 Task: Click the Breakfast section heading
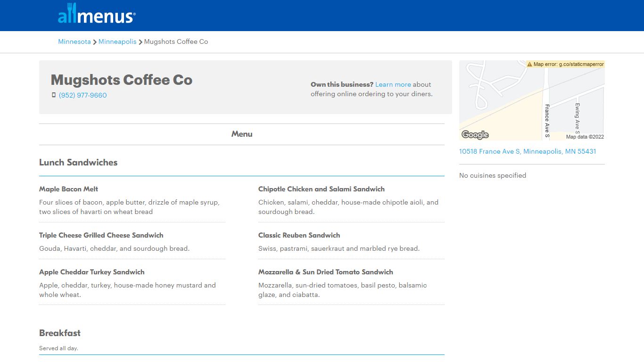[x=60, y=333]
